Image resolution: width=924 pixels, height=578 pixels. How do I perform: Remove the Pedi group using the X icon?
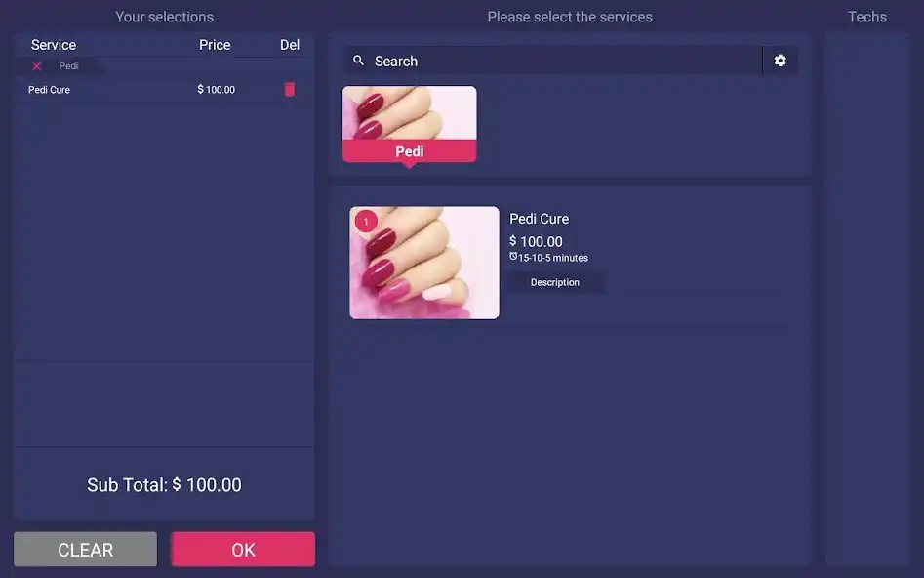pos(36,66)
